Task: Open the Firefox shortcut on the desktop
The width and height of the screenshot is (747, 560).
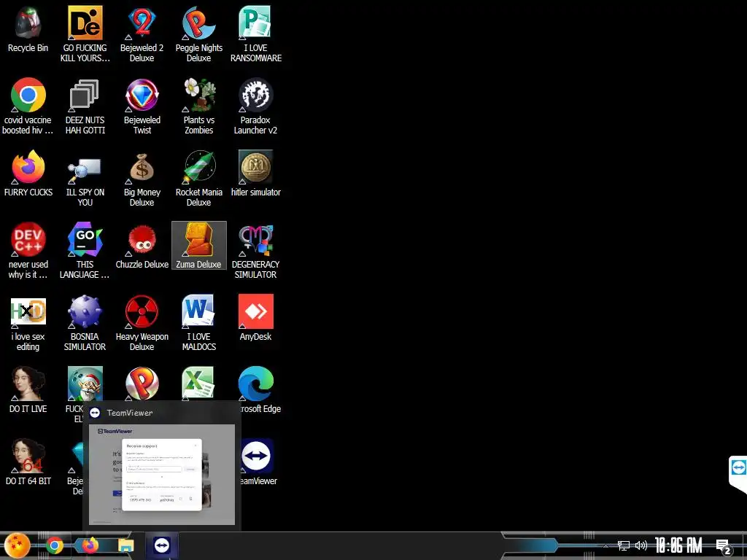Action: 28,174
